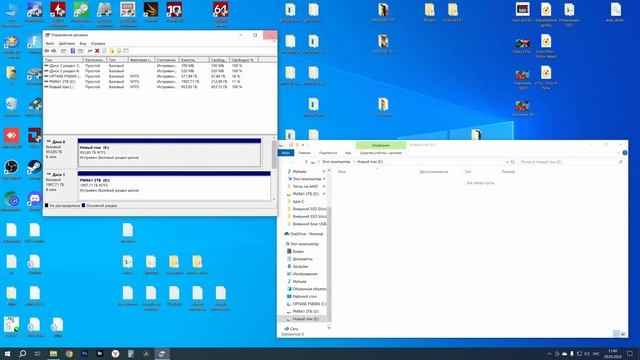Image resolution: width=640 pixels, height=360 pixels.
Task: Sort by the Имя column in Explorer
Action: coord(342,172)
